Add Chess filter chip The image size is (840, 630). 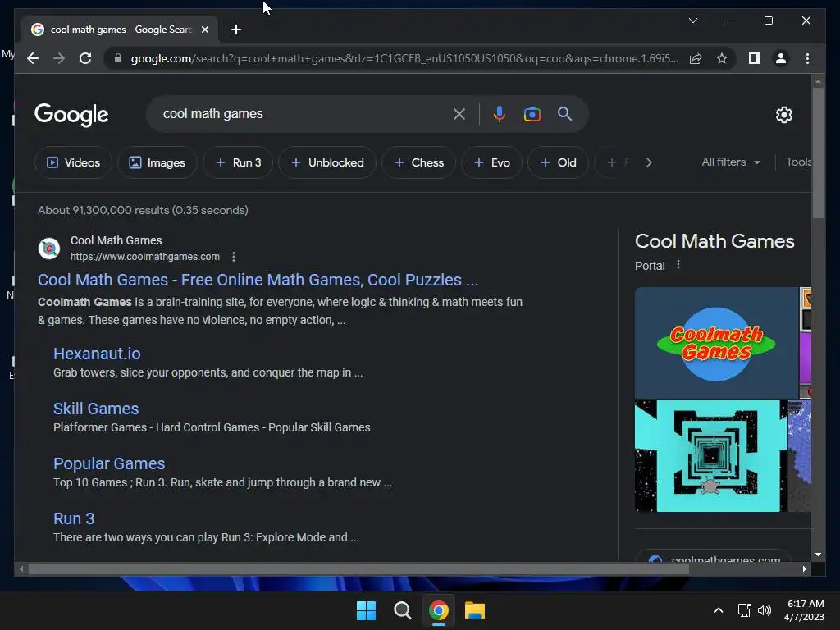(x=418, y=162)
